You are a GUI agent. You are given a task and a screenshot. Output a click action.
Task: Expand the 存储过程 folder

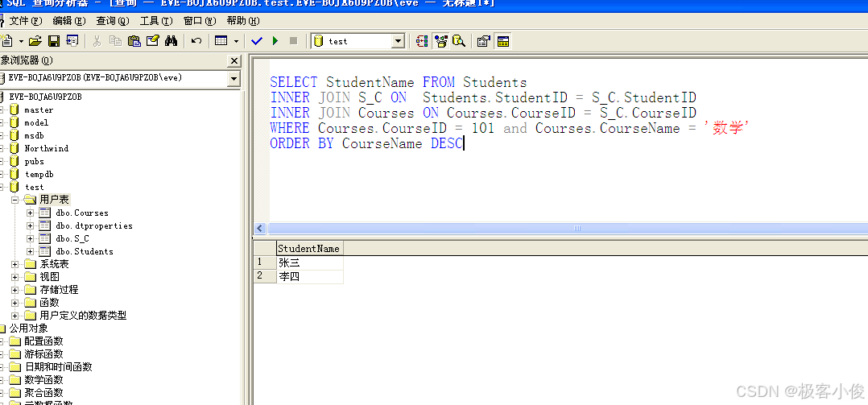(15, 290)
